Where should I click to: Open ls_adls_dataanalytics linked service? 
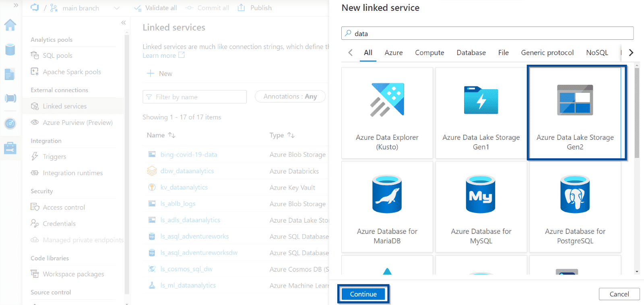[190, 220]
